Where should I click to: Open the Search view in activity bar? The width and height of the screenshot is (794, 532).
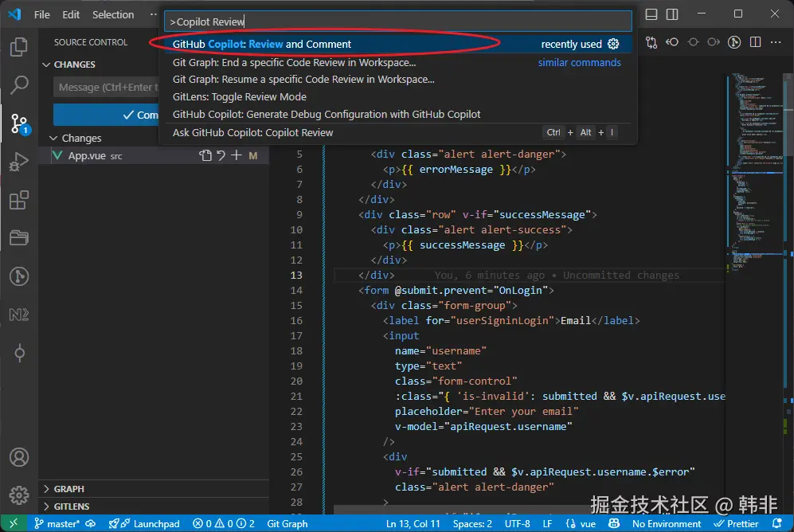18,84
